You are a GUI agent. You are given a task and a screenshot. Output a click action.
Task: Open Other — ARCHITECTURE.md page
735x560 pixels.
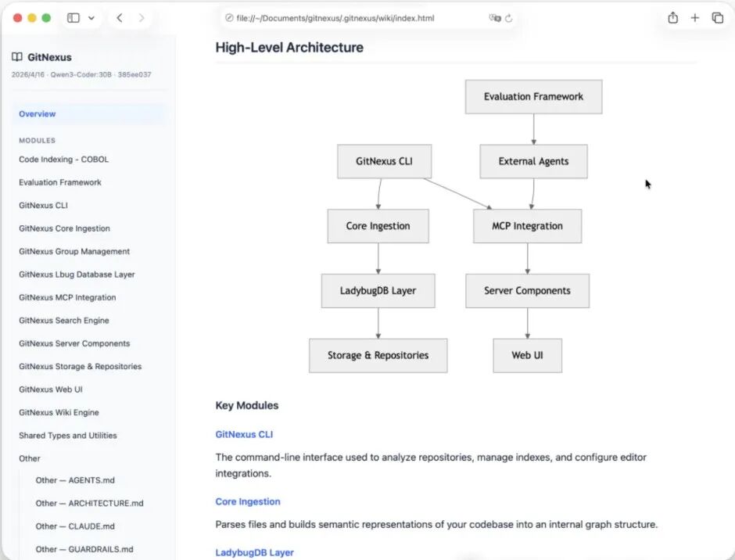90,503
